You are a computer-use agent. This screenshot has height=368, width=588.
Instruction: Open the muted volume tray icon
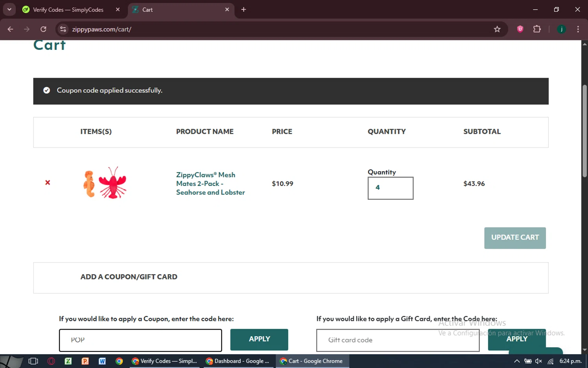539,361
